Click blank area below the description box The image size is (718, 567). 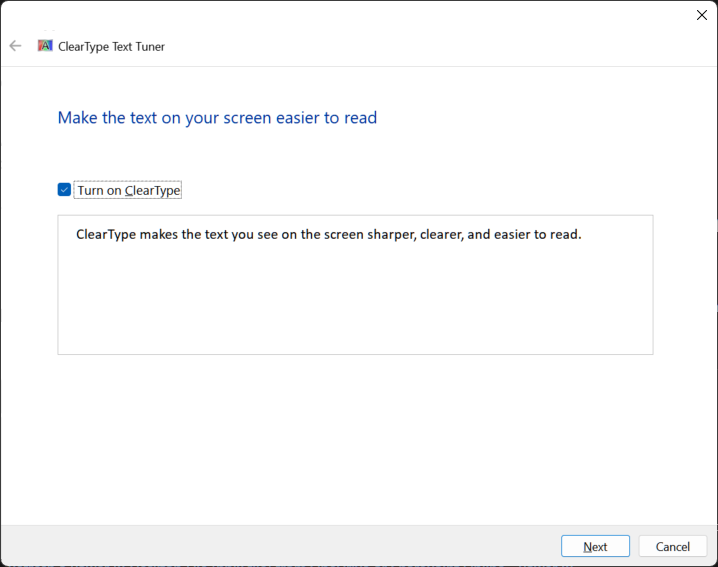click(355, 440)
